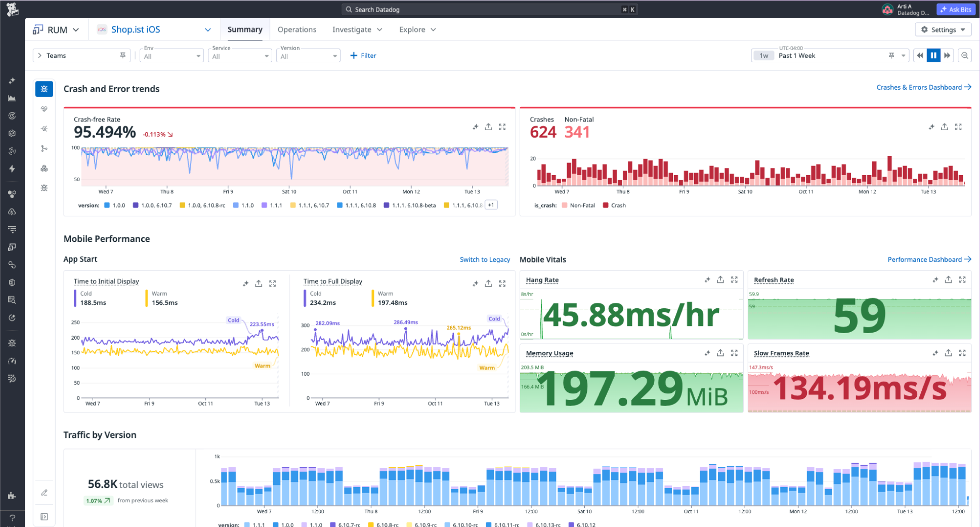Expand the Teams filter
Viewport: 980px width, 527px height.
click(x=81, y=56)
